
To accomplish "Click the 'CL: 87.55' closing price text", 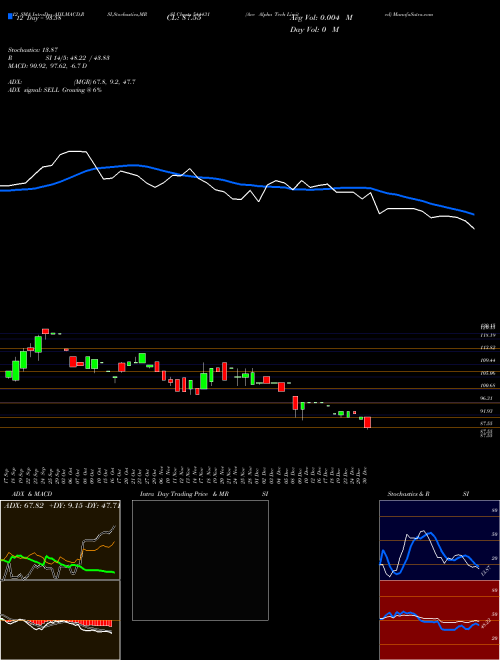I will pyautogui.click(x=184, y=18).
